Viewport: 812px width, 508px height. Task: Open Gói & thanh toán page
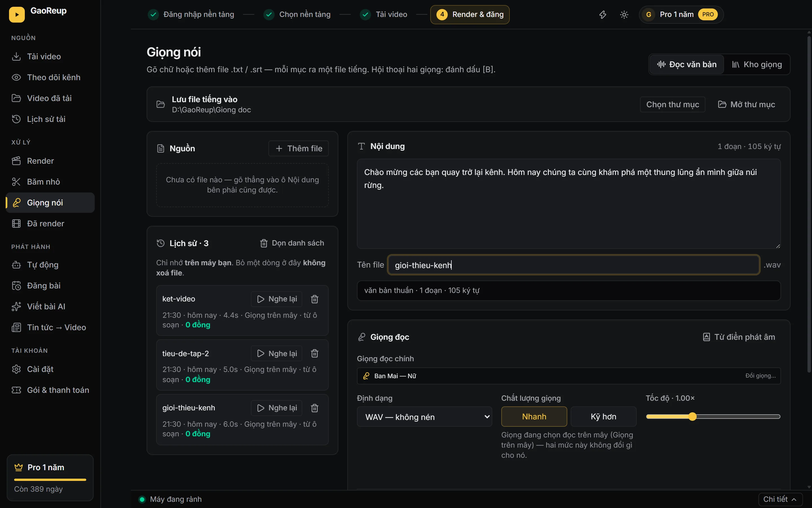(x=50, y=390)
